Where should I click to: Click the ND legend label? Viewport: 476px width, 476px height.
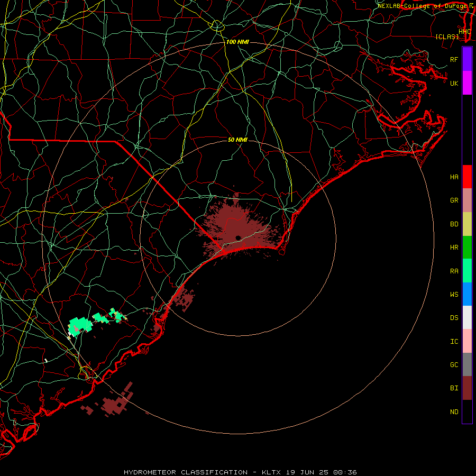pyautogui.click(x=454, y=412)
